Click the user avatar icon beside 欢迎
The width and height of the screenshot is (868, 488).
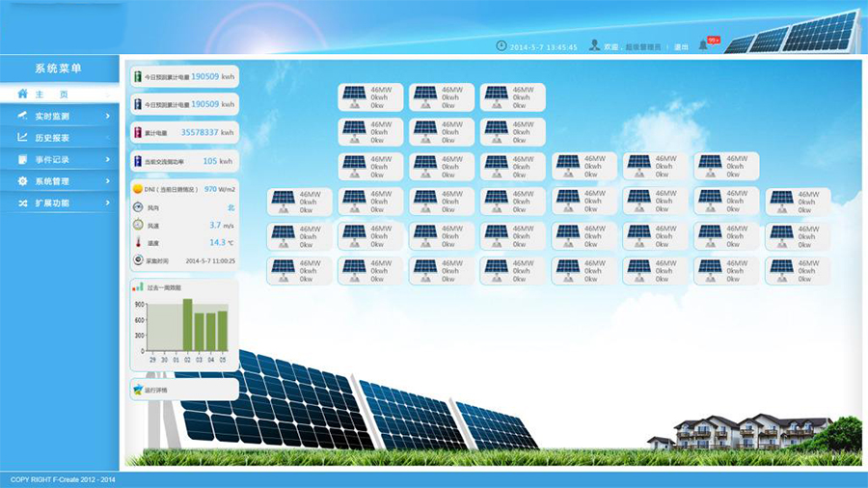[595, 45]
